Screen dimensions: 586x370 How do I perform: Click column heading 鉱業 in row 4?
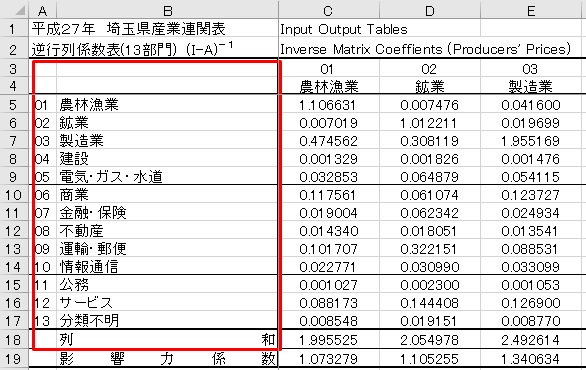[x=430, y=86]
